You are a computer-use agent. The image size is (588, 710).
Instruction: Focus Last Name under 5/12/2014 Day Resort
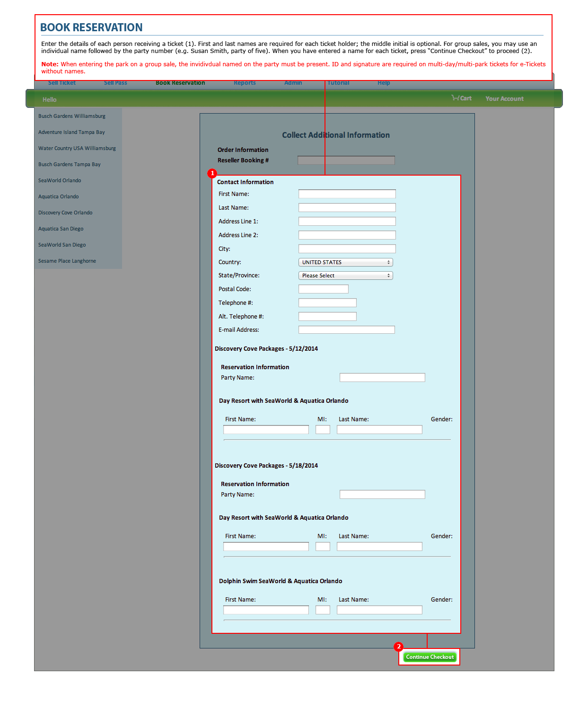pyautogui.click(x=379, y=430)
